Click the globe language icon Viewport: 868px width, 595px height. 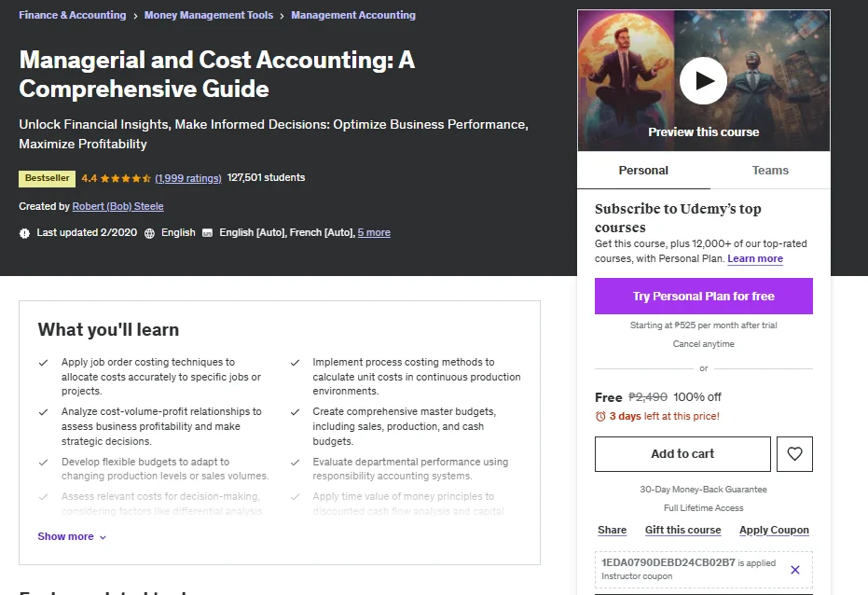(x=149, y=233)
